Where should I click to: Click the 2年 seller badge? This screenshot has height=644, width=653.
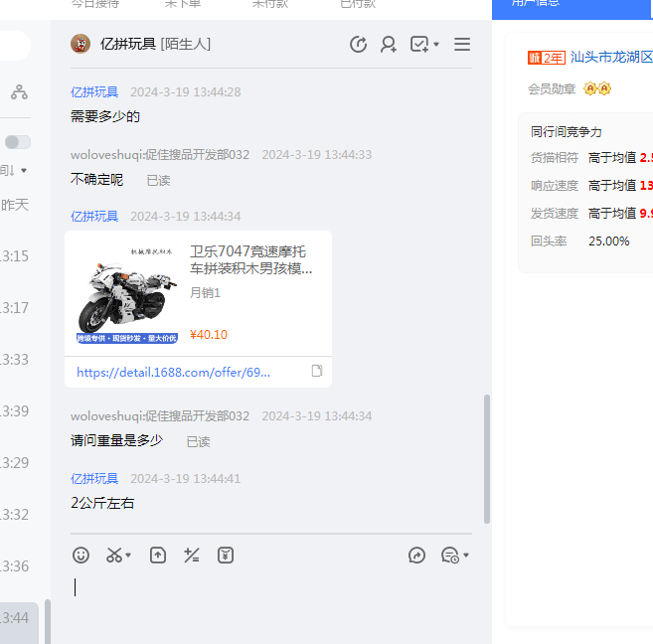coord(547,58)
